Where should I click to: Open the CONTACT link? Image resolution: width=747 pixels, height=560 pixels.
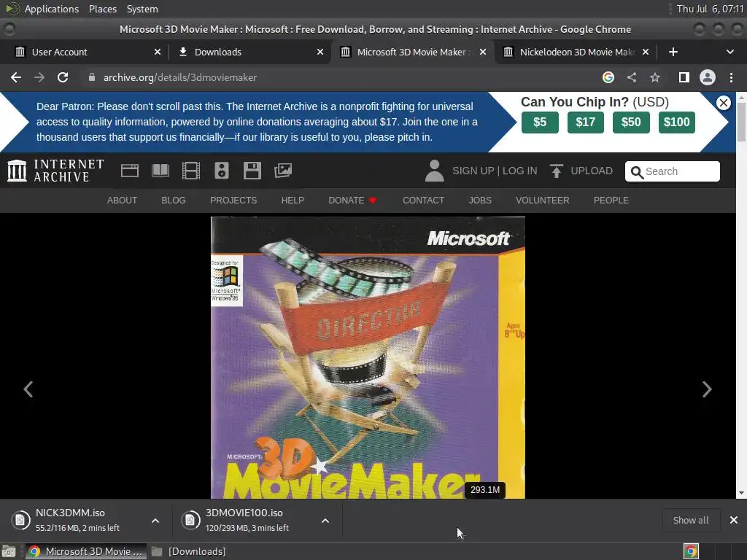[x=424, y=201]
